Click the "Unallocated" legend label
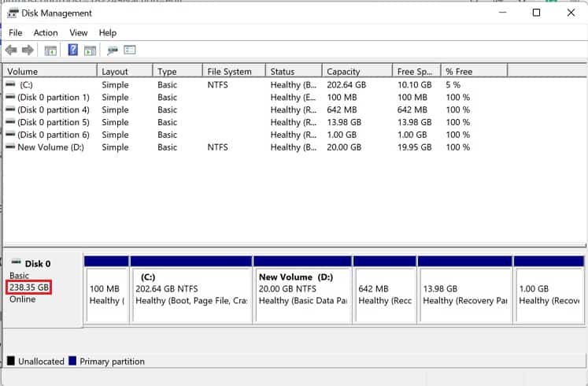Image resolution: width=588 pixels, height=386 pixels. [41, 362]
